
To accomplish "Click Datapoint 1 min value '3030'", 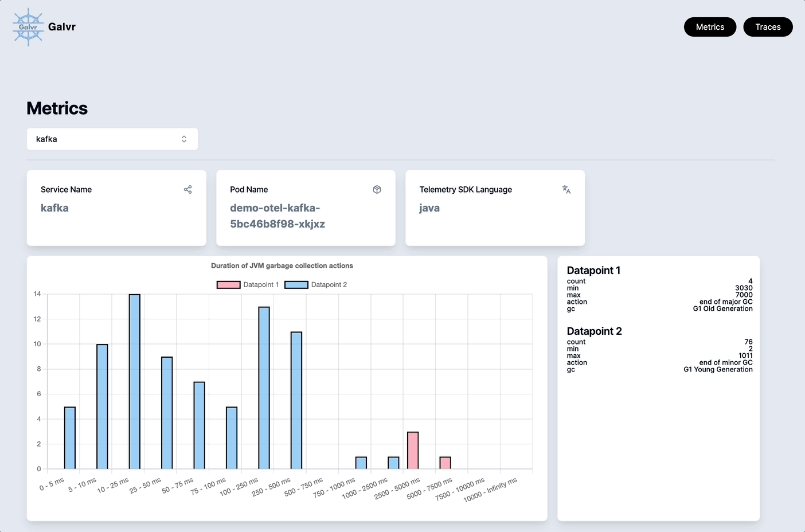I will pyautogui.click(x=744, y=288).
